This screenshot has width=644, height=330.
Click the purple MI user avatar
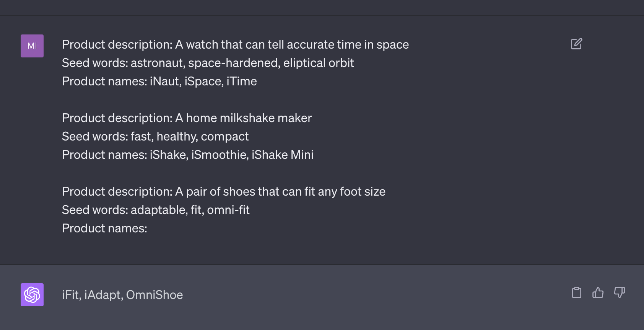tap(32, 46)
